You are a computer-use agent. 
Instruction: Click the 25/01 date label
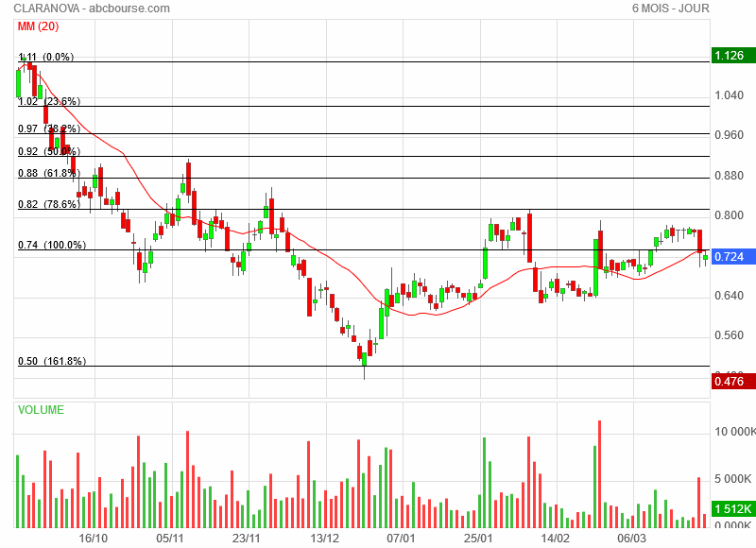click(478, 539)
